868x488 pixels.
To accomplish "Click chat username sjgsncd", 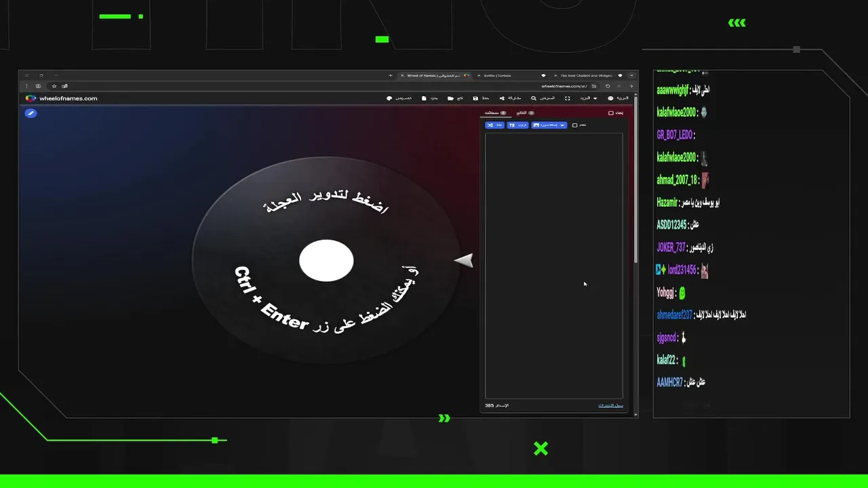I will 667,338.
